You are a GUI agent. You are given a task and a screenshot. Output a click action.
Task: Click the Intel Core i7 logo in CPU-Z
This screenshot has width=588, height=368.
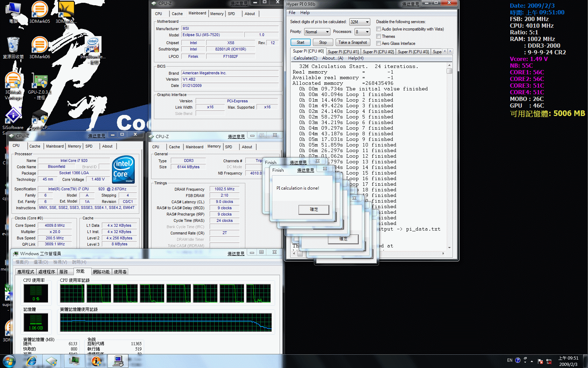point(124,170)
